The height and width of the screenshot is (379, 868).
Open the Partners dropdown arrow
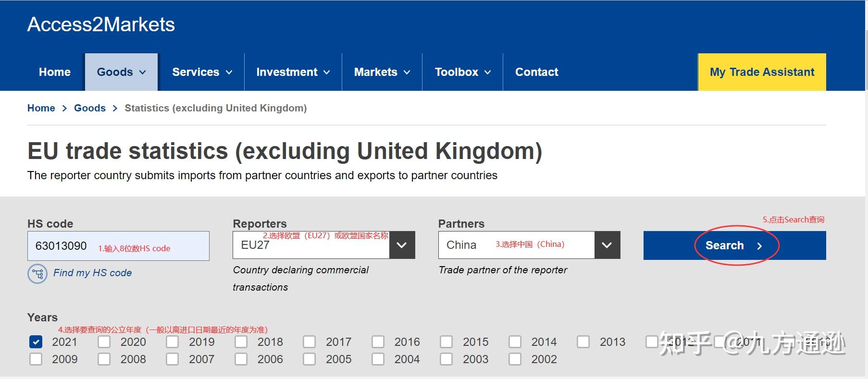point(607,245)
